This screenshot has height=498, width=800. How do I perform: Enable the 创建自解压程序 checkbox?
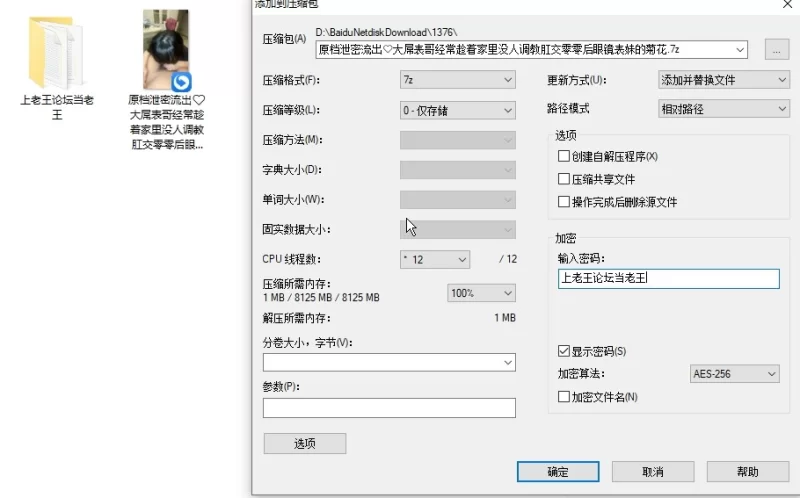point(564,156)
